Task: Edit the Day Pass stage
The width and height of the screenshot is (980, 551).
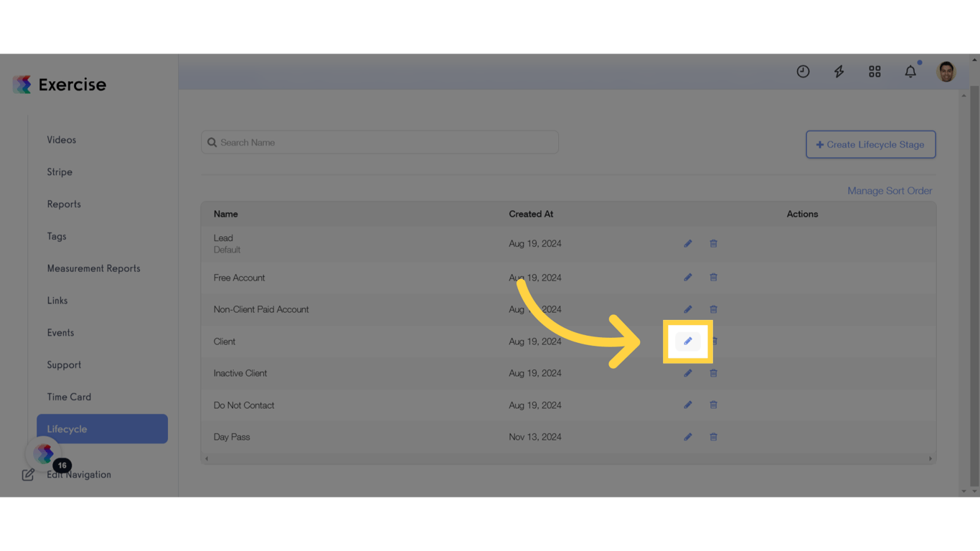Action: point(687,436)
